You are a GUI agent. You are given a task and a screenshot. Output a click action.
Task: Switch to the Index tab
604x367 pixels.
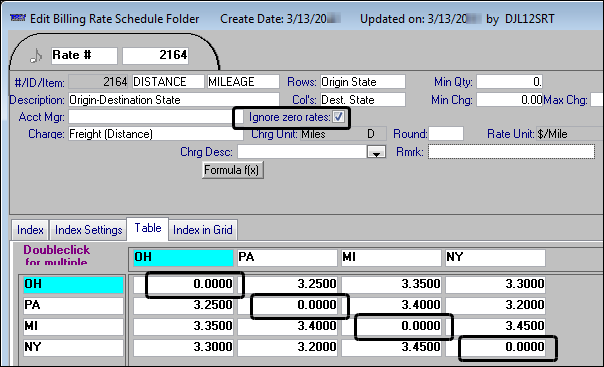click(x=30, y=230)
